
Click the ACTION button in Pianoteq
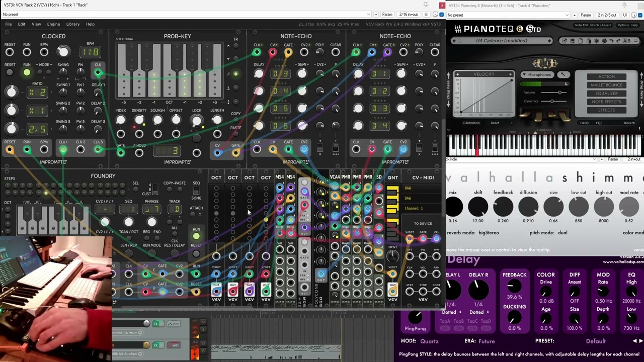pos(606,76)
